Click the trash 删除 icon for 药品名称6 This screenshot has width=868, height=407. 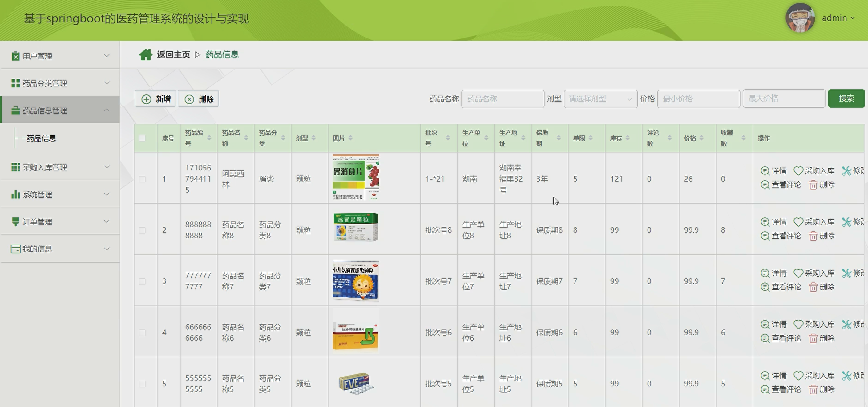[x=813, y=338]
